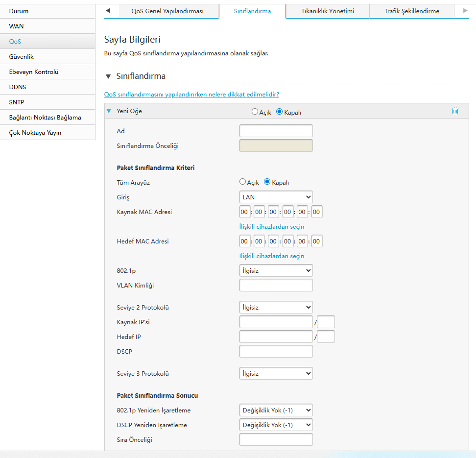Click the Paket Sınıflandırma Sonucu heading
The image size is (476, 458).
[x=157, y=395]
